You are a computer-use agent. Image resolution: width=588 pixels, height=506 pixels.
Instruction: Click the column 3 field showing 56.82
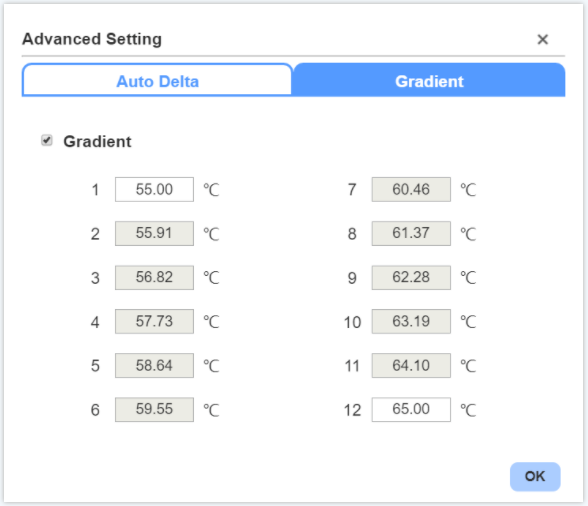coord(154,278)
